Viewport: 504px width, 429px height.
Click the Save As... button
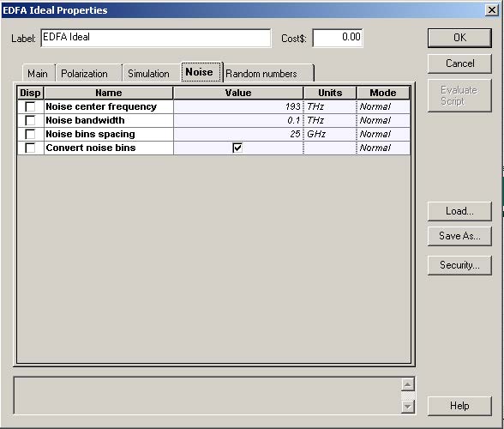[459, 236]
